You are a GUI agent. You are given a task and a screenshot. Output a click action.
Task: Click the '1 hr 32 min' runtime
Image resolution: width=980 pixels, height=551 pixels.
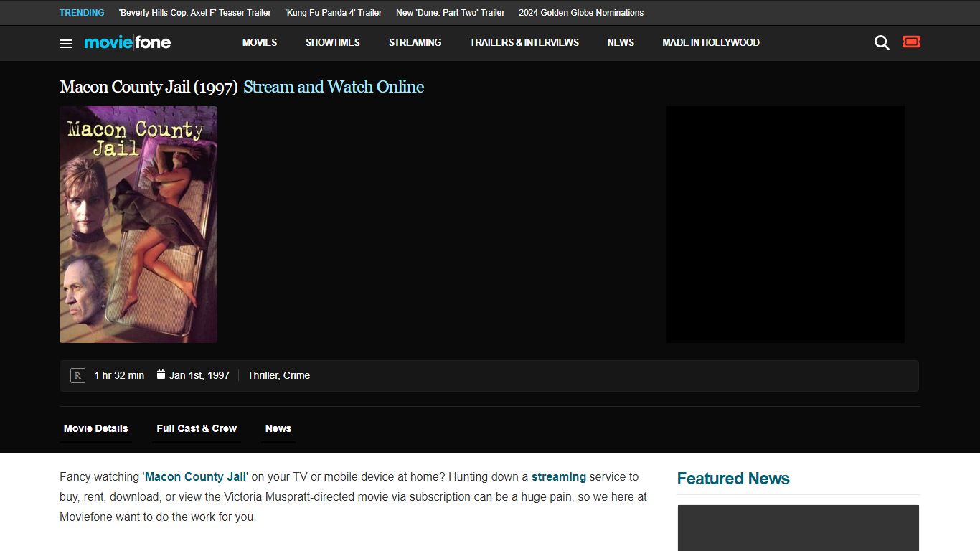[x=119, y=375]
